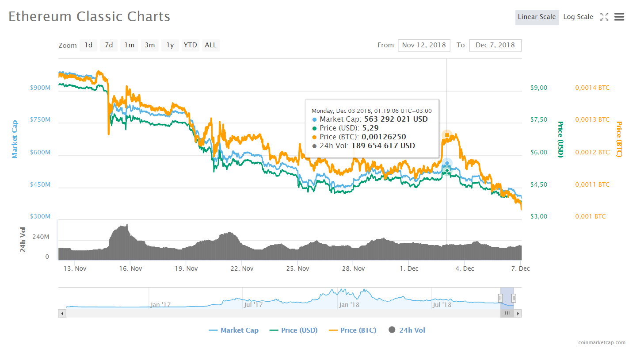The image size is (644, 349).
Task: Open the chart hamburger menu
Action: 619,17
